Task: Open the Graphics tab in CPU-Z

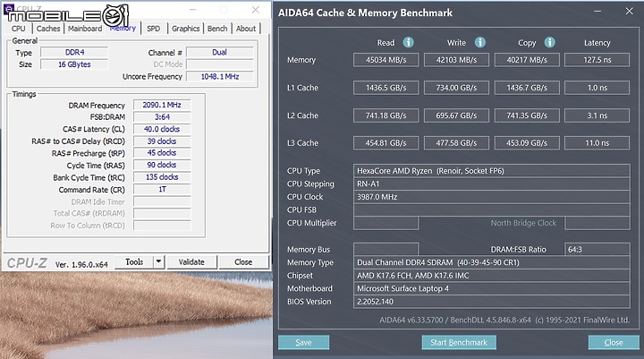Action: (185, 29)
